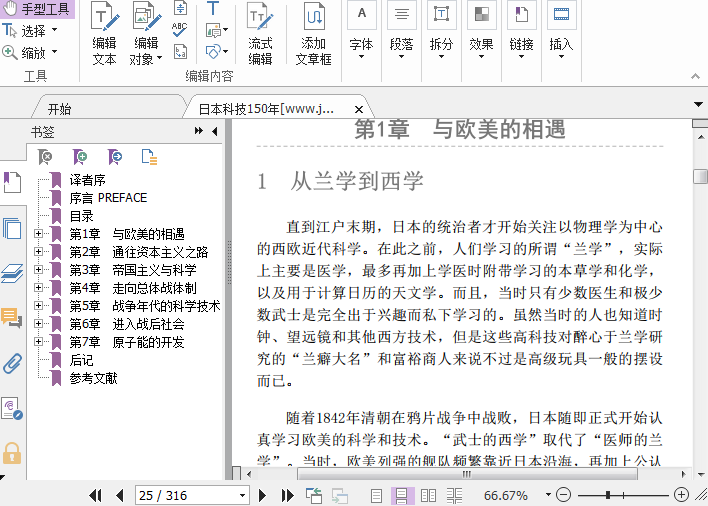
Task: Open the Effects (效果) dropdown
Action: point(481,31)
